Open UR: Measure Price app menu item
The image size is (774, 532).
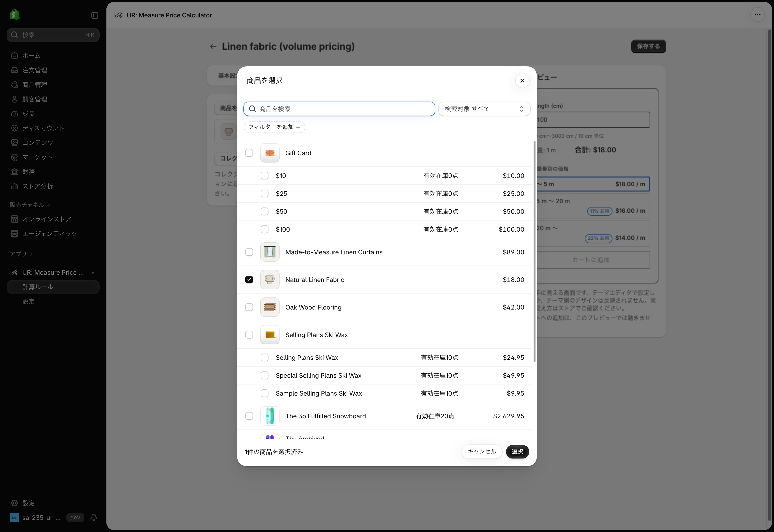click(x=53, y=273)
